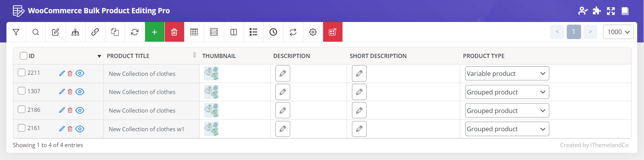This screenshot has width=644, height=160.
Task: View product 2186 using eye icon
Action: [80, 110]
